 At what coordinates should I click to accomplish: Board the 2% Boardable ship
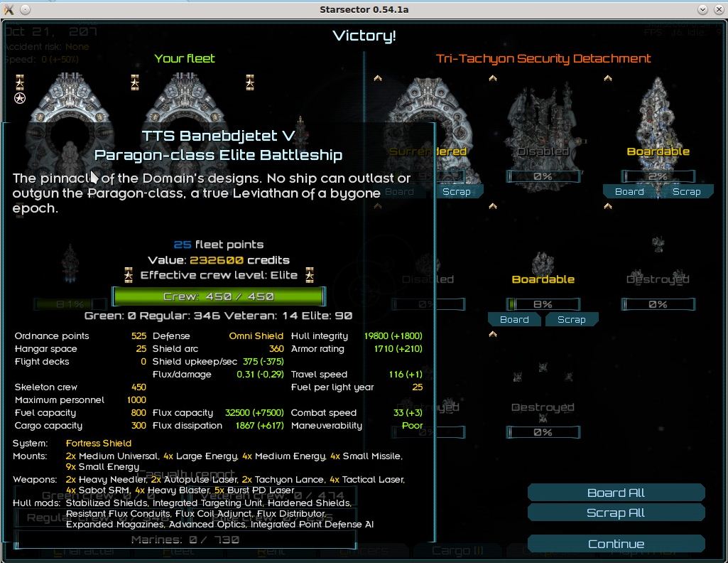coord(629,191)
